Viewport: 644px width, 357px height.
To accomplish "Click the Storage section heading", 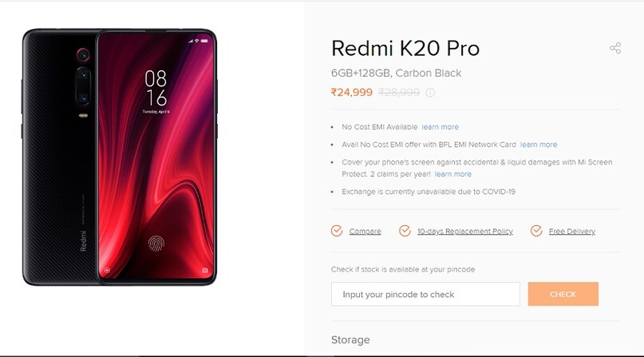I will point(350,339).
